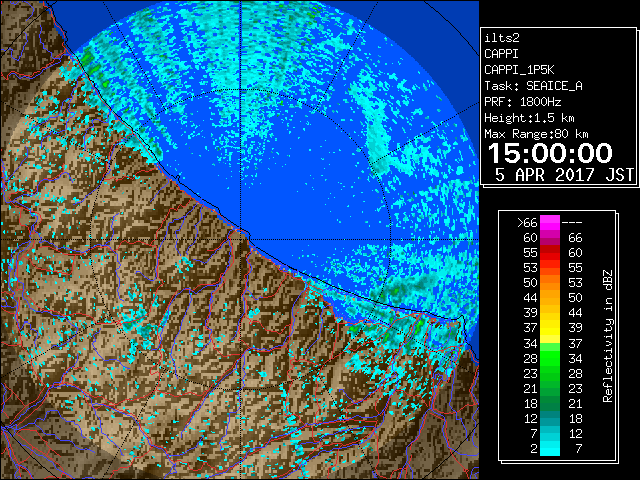Screen dimensions: 640x480
Task: Click the '2' label at legend bottom
Action: [x=533, y=449]
